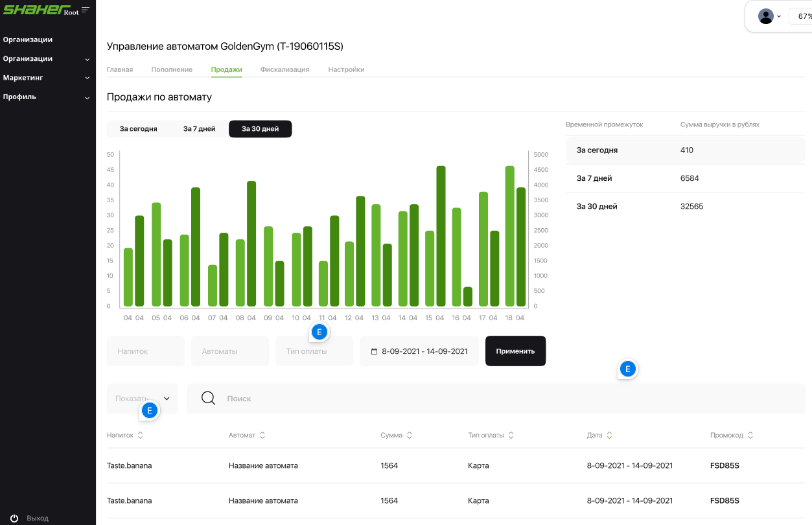
Task: Collapse the sidebar with the hamburger icon
Action: coord(86,9)
